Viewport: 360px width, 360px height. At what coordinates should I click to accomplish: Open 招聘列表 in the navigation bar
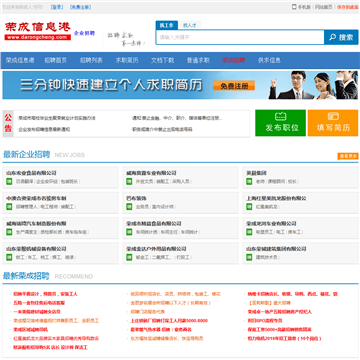[91, 60]
